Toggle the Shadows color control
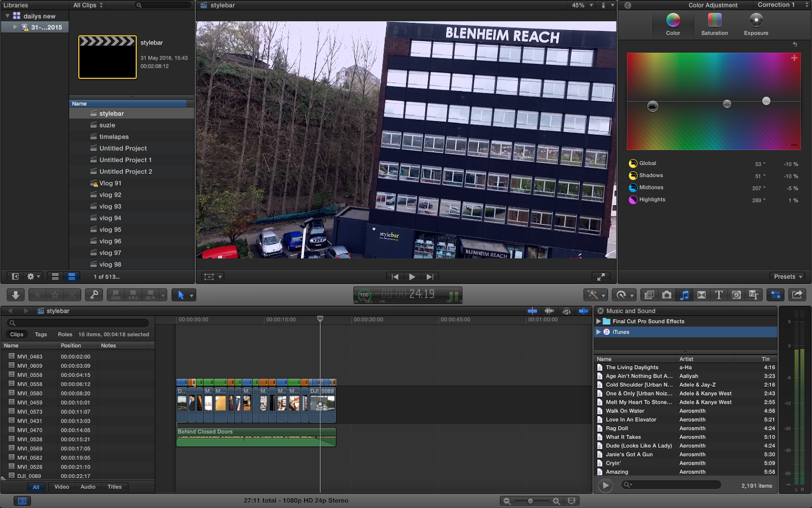Screen dimensions: 812x508 click(633, 176)
